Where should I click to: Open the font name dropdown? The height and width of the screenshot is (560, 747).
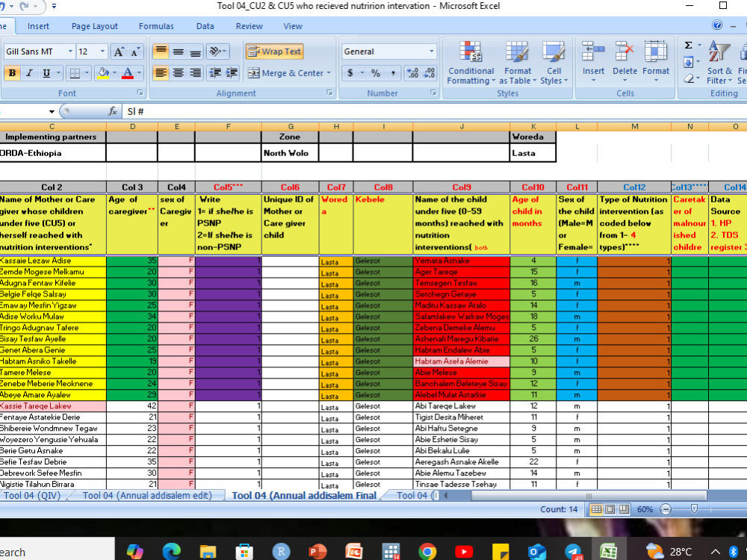pos(70,52)
